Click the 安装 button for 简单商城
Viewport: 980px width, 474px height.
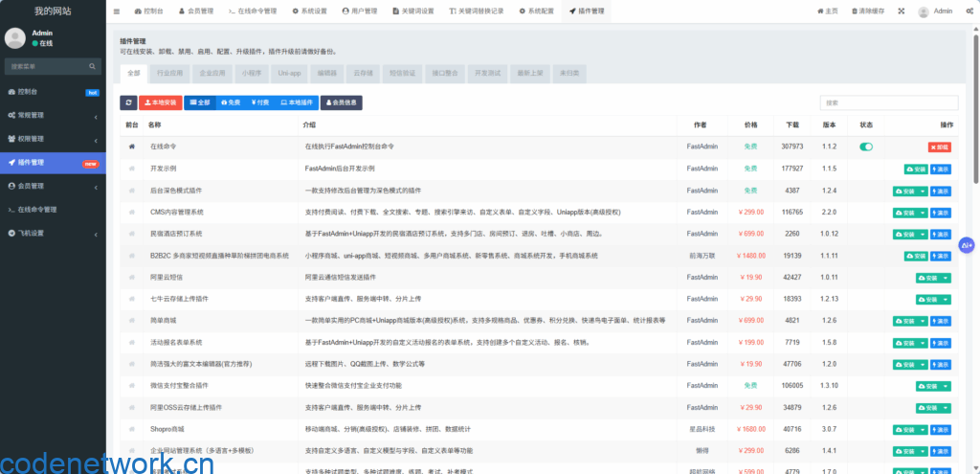coord(905,321)
